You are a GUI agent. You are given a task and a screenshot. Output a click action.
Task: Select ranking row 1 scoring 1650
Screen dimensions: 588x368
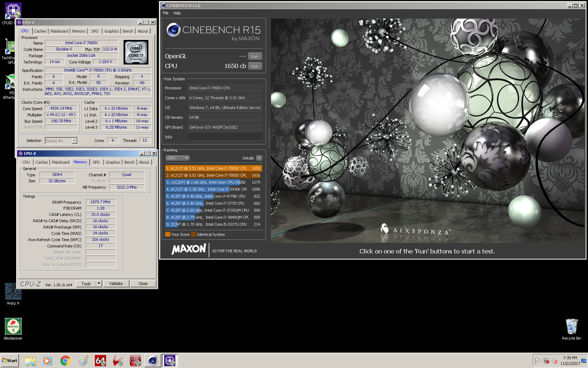213,168
